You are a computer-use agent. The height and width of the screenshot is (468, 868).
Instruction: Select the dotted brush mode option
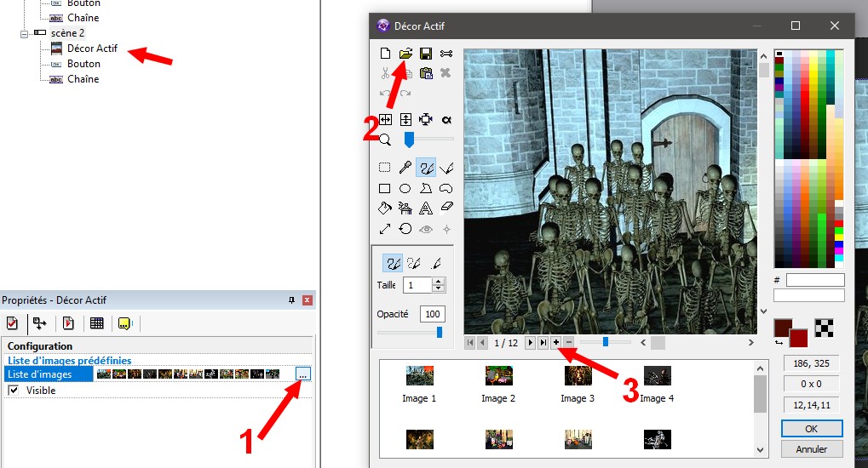coord(413,263)
